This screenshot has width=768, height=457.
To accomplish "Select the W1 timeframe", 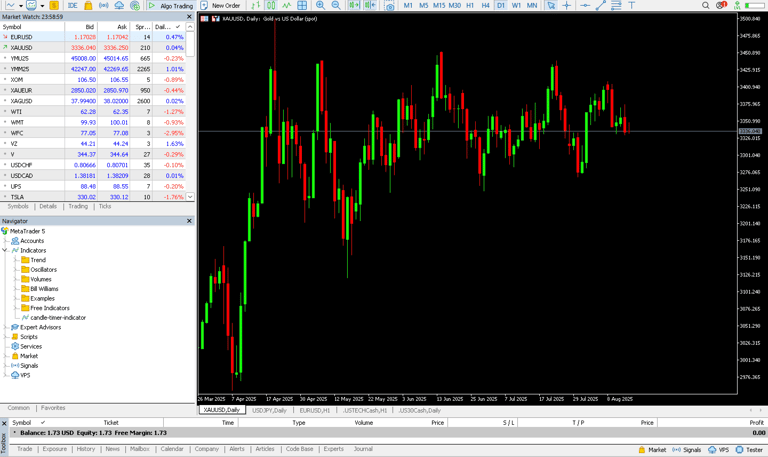I will click(516, 5).
